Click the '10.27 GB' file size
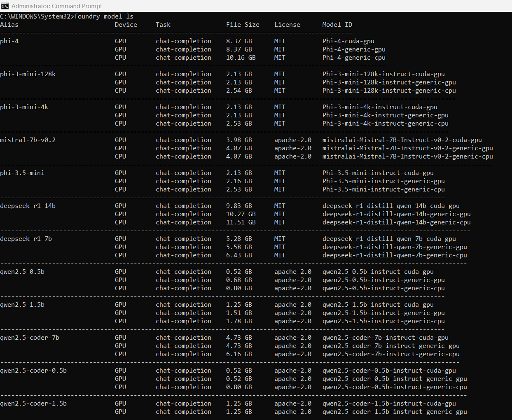512x420 pixels. 241,214
